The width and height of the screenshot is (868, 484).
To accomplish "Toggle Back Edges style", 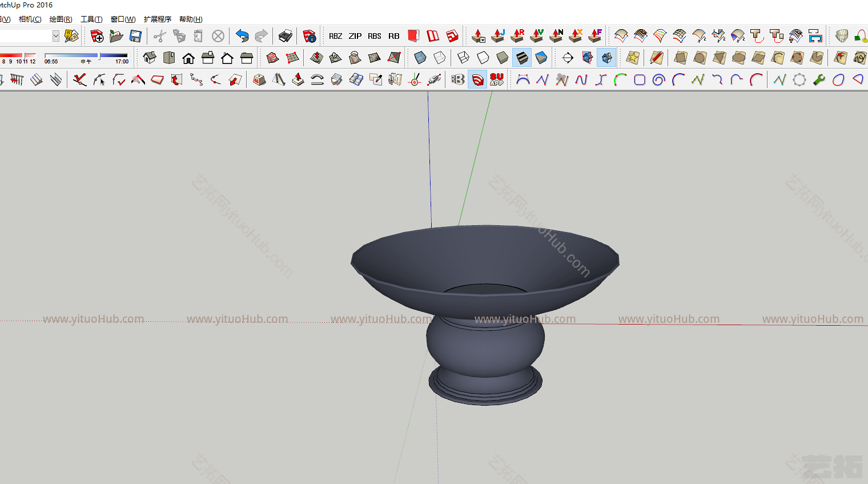I will point(440,58).
